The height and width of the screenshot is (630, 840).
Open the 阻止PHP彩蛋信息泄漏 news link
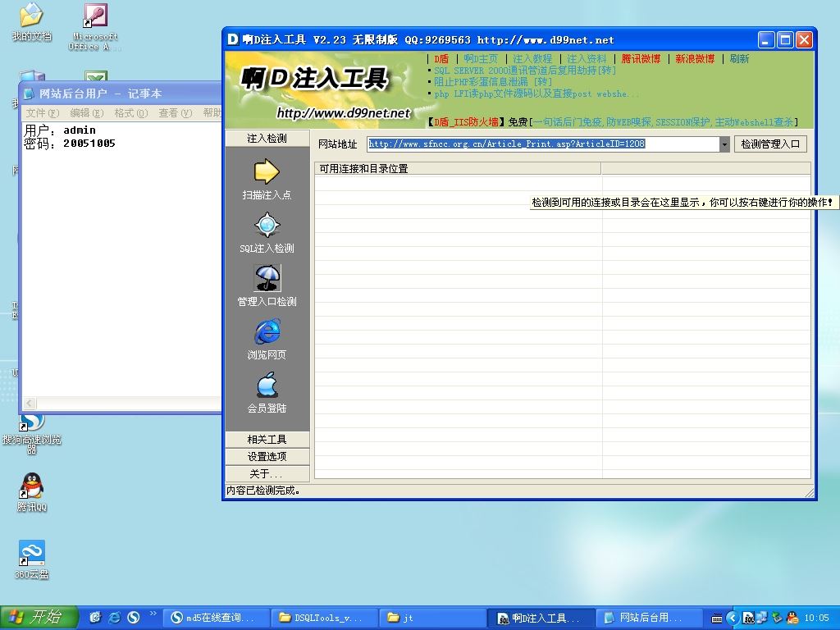click(493, 82)
